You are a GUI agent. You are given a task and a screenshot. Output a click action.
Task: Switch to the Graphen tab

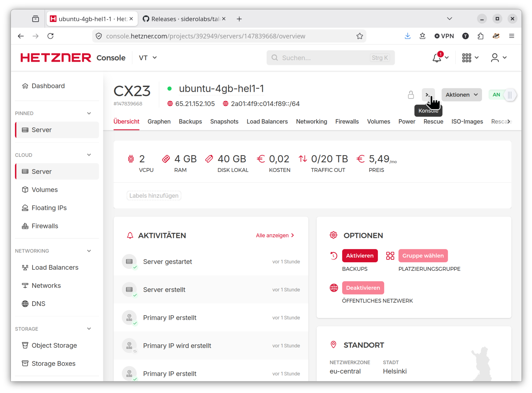point(159,122)
